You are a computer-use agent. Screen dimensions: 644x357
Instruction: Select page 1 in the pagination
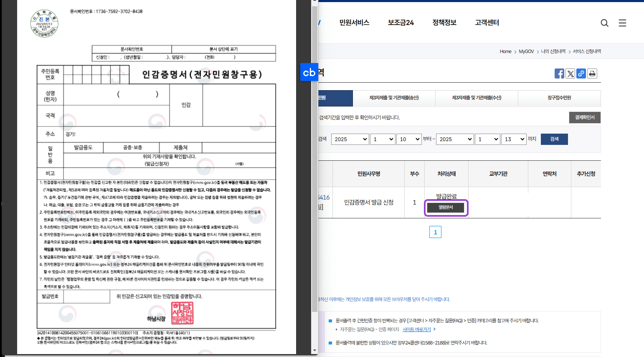click(435, 232)
